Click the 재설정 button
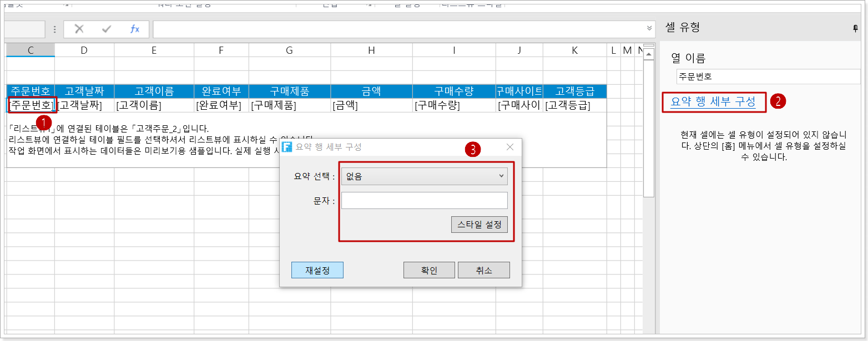The height and width of the screenshot is (341, 868). 317,270
